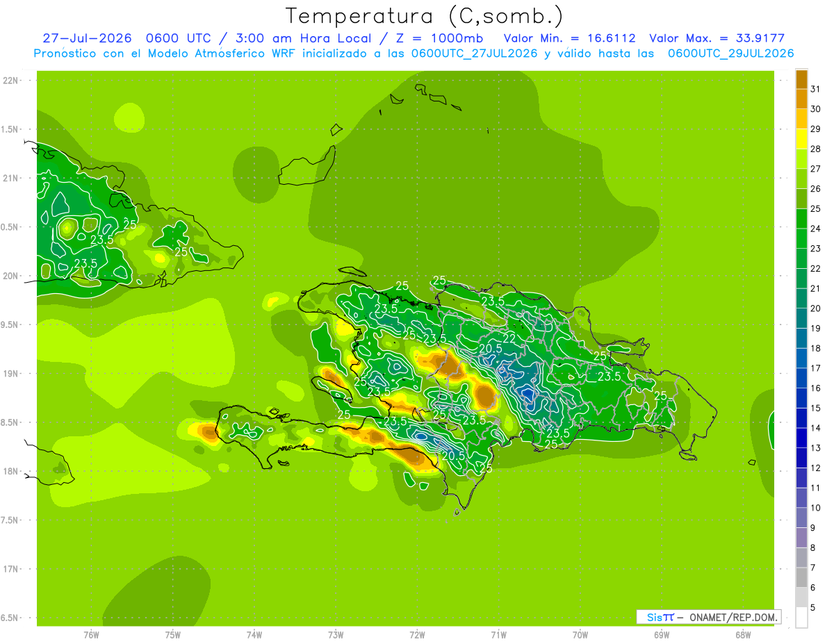Click the 'ONAMET/REP.DOM.' credit label
This screenshot has width=834, height=644.
[x=733, y=617]
